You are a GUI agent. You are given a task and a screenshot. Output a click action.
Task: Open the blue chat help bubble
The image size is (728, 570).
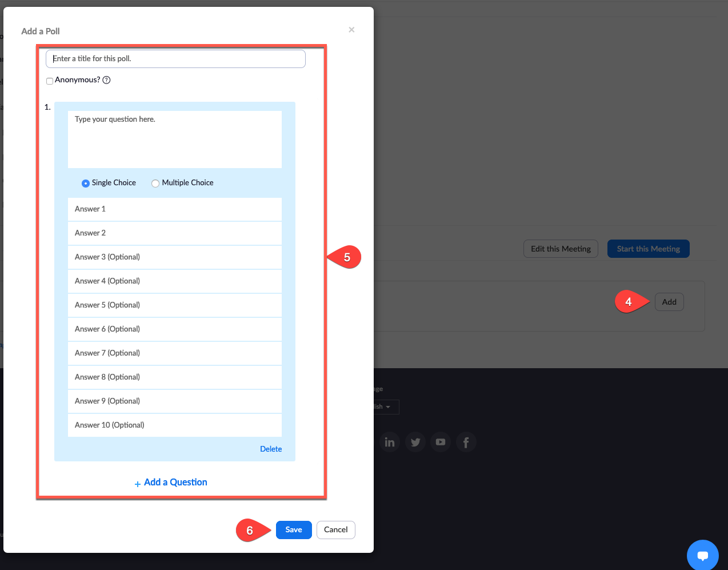[702, 555]
